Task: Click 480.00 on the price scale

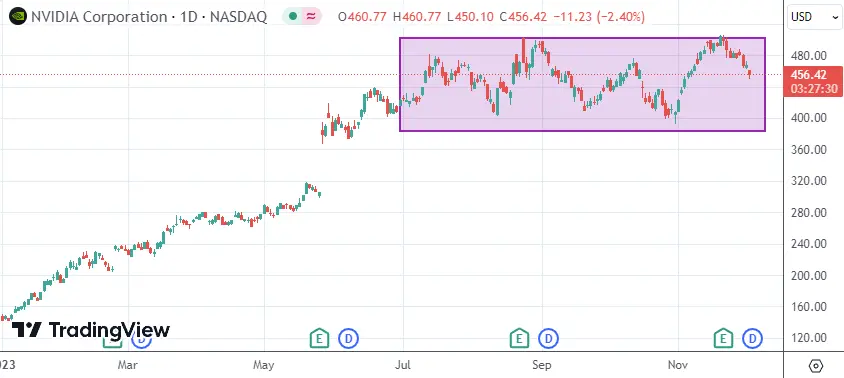Action: [x=808, y=55]
